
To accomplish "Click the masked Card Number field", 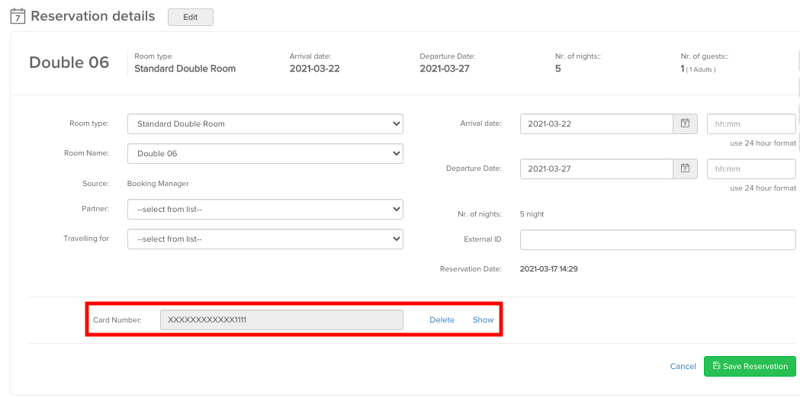I will (x=282, y=320).
